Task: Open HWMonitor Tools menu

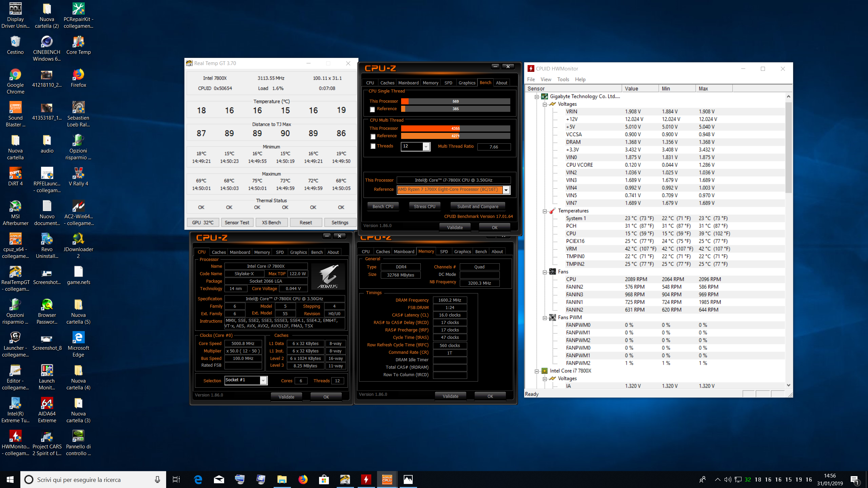Action: point(563,79)
